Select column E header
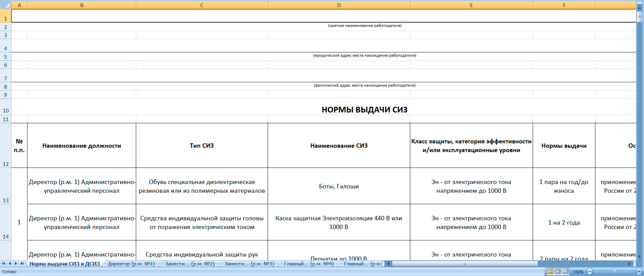The height and width of the screenshot is (276, 644). pyautogui.click(x=471, y=5)
